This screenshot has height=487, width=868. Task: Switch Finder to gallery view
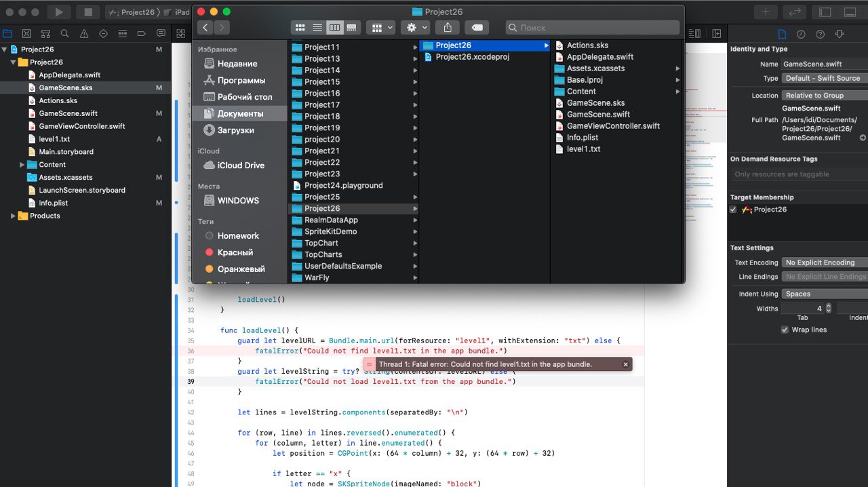351,27
